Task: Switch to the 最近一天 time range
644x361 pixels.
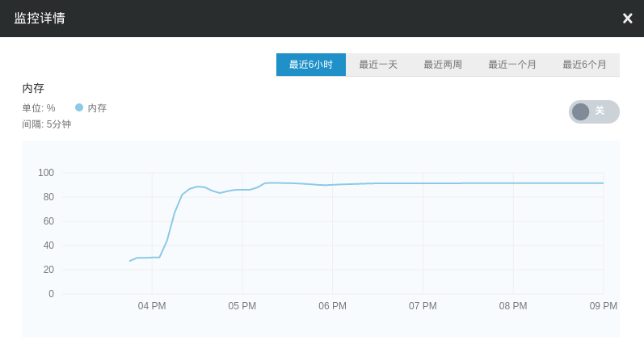Action: point(378,65)
